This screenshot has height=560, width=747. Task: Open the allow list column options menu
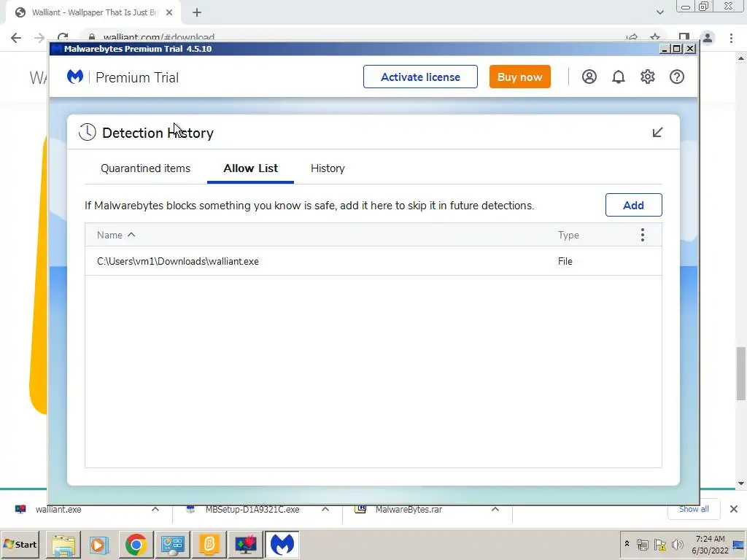(x=643, y=235)
